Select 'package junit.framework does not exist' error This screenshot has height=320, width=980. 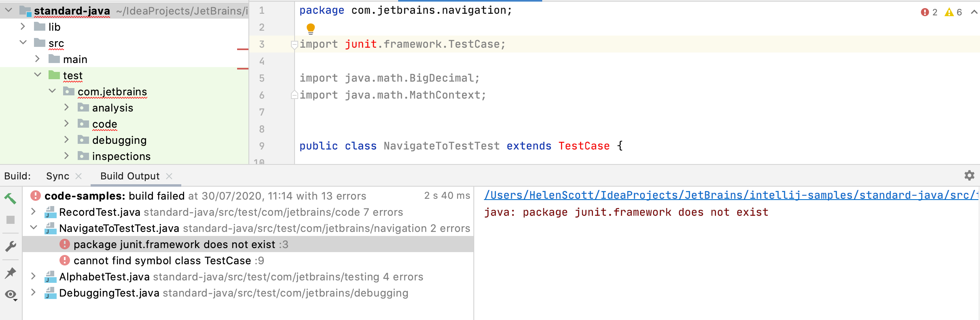(248, 244)
